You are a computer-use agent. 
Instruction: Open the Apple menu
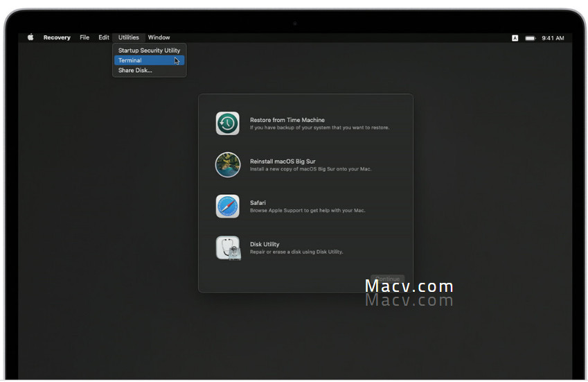[x=30, y=37]
